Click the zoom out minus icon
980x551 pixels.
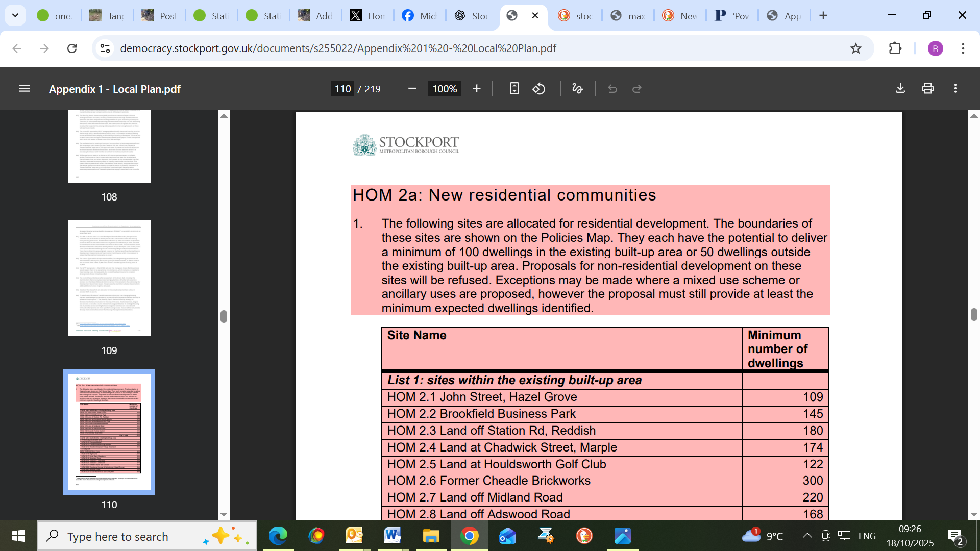412,89
